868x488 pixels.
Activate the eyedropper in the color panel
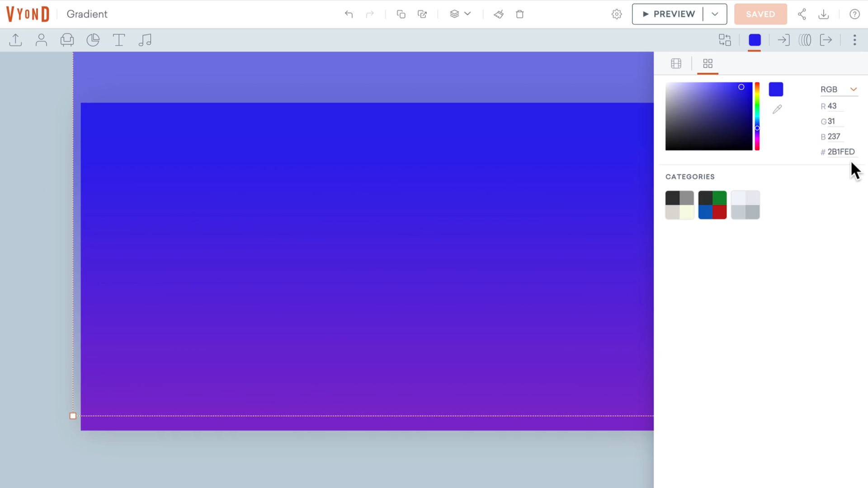pos(777,109)
